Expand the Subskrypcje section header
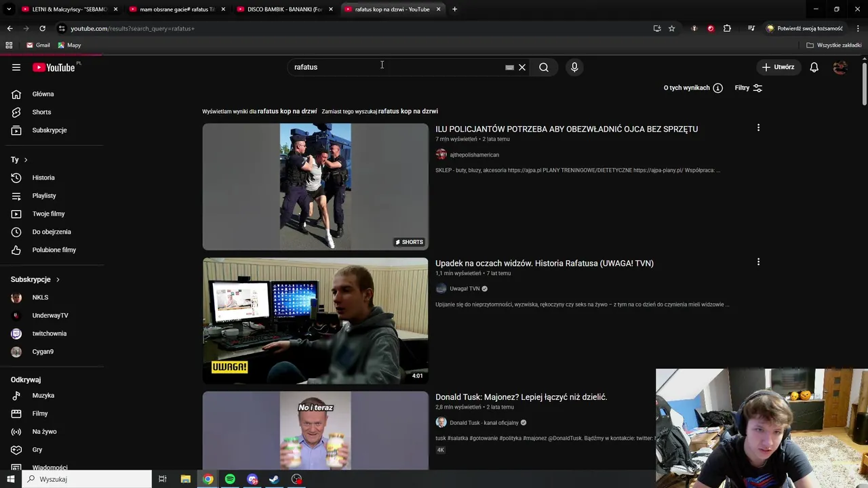The image size is (868, 488). pos(35,279)
